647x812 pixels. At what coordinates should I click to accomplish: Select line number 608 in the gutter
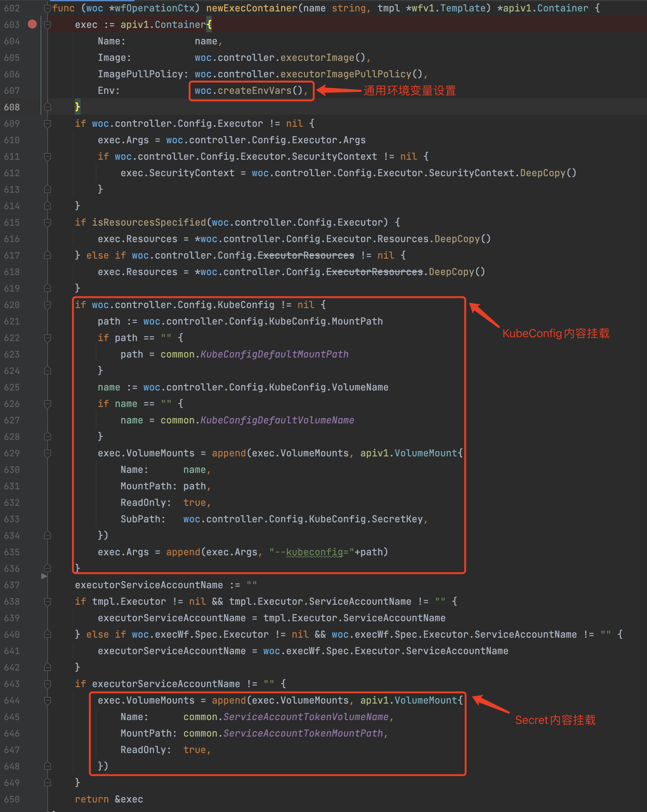(12, 107)
